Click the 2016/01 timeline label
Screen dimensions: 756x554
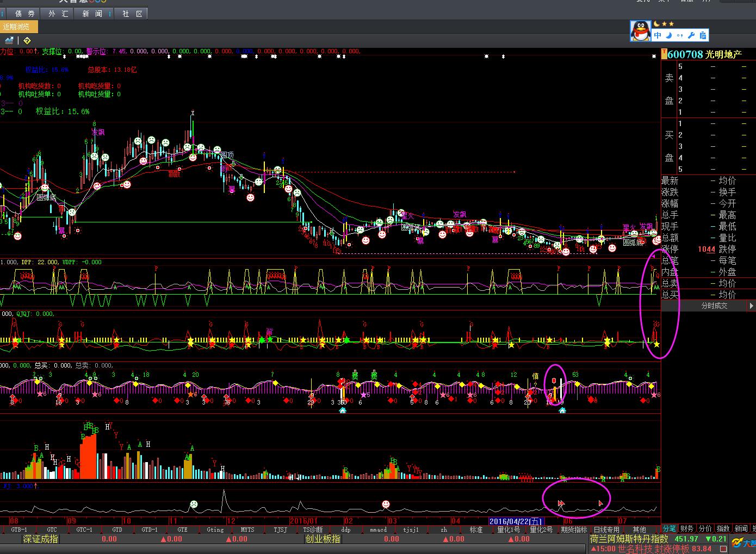[303, 521]
